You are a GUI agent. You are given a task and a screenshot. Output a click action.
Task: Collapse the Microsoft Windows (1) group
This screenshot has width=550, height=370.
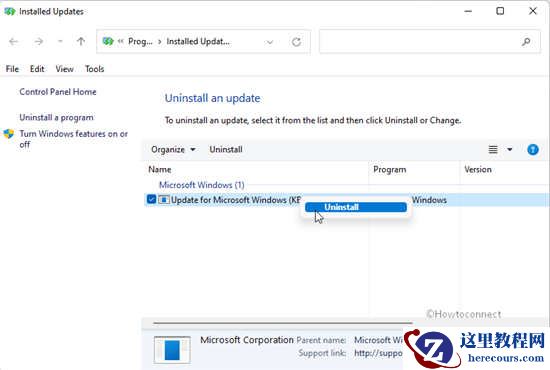click(202, 185)
